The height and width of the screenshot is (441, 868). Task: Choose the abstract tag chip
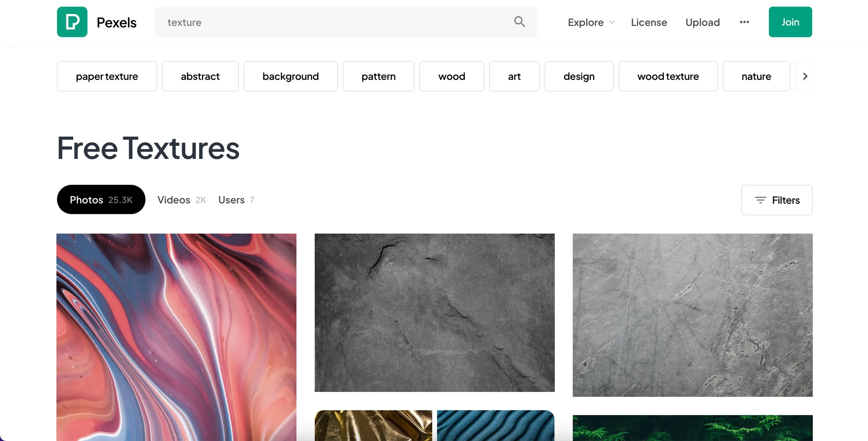point(200,76)
